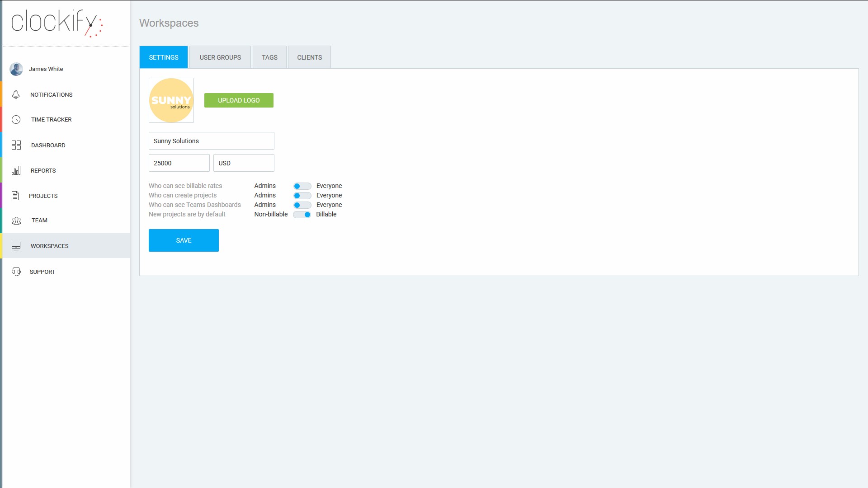Switch new projects default billable toggle
This screenshot has width=868, height=488.
tap(302, 215)
